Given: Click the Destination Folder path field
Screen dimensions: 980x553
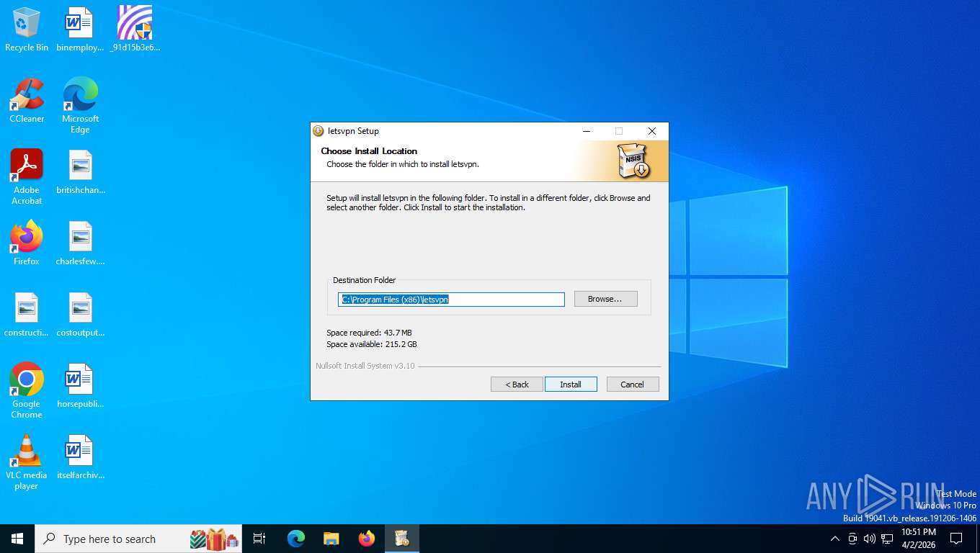Looking at the screenshot, I should tap(451, 300).
